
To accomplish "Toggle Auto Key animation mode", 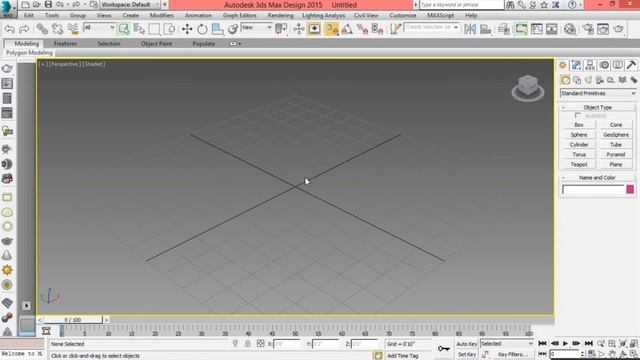I will pos(467,344).
